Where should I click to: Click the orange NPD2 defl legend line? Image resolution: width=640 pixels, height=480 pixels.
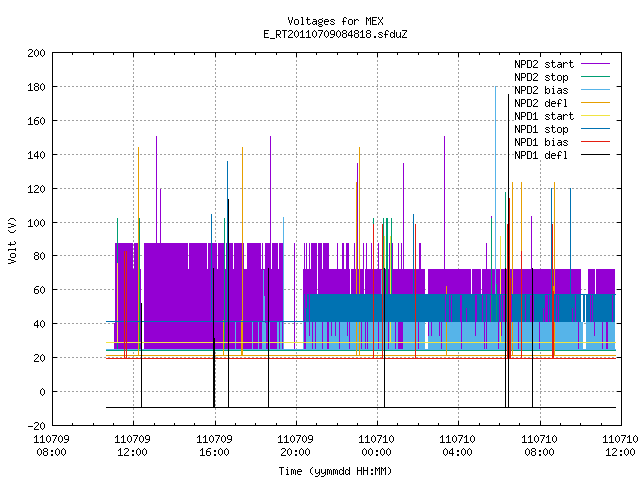coord(595,103)
